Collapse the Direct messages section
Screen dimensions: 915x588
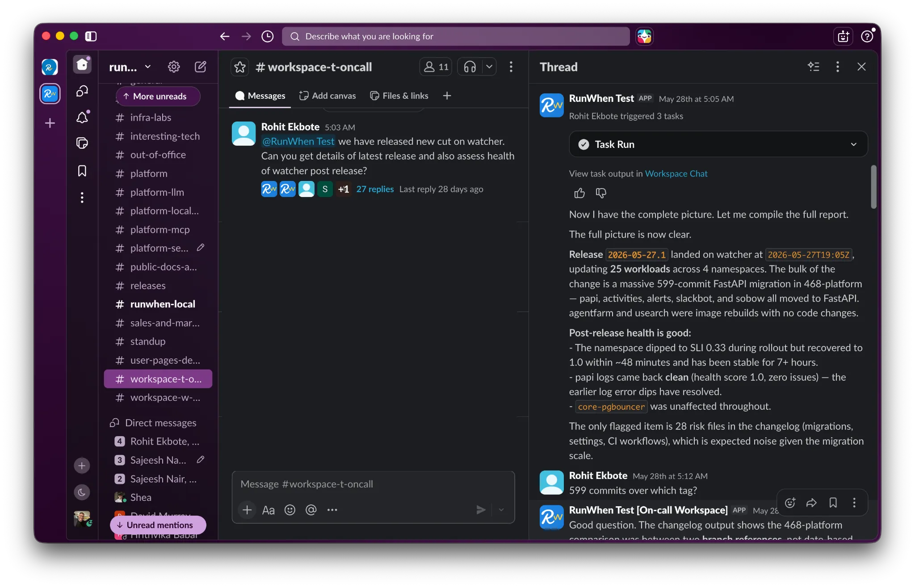153,423
